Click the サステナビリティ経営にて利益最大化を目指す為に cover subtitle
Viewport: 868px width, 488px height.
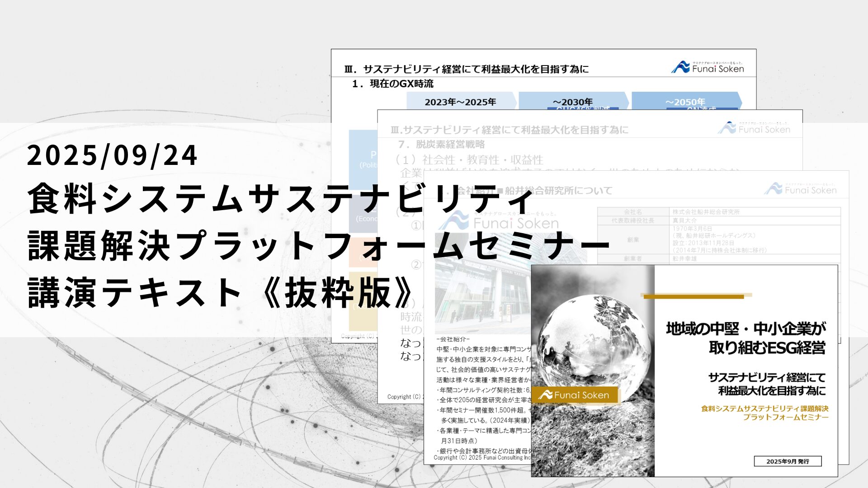[767, 384]
